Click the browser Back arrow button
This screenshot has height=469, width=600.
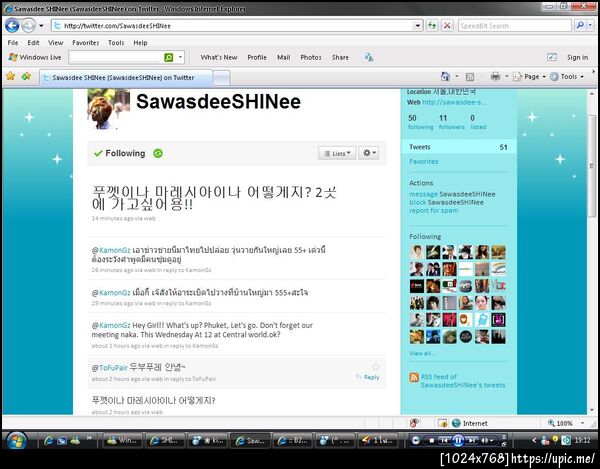(12, 26)
